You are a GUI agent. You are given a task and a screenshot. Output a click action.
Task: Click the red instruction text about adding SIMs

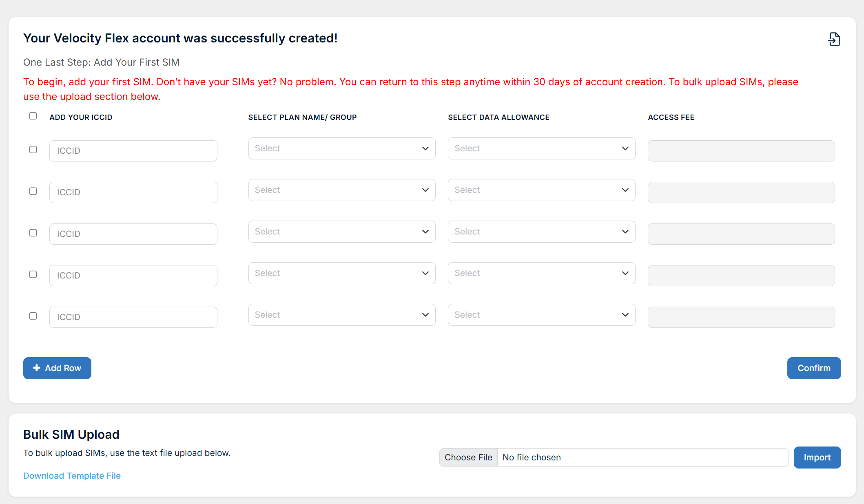[410, 89]
